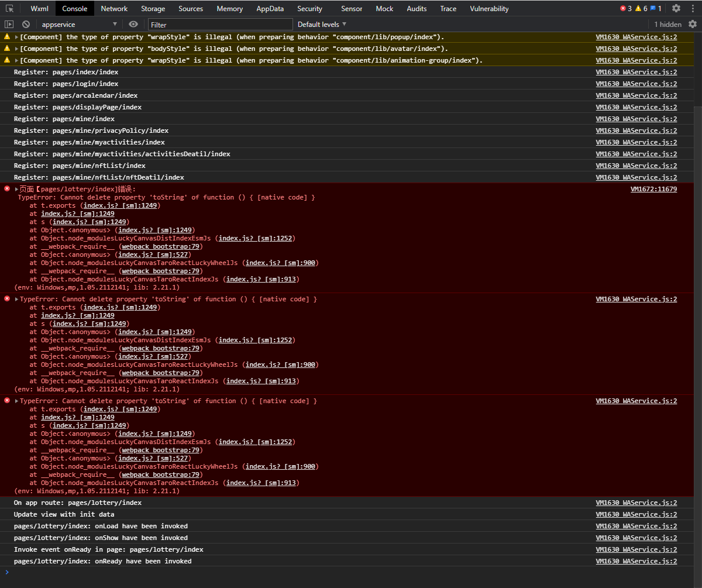Click the red error count badge
This screenshot has width=702, height=588.
pos(622,8)
